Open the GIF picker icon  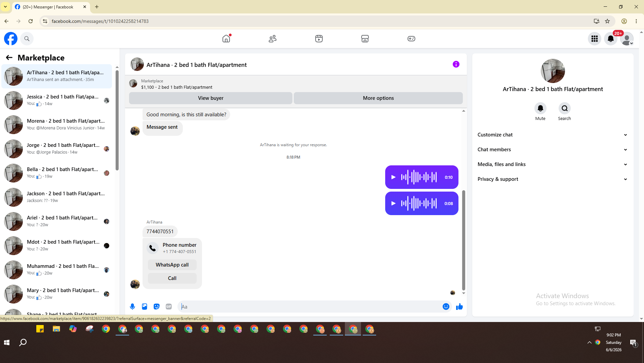point(169,307)
